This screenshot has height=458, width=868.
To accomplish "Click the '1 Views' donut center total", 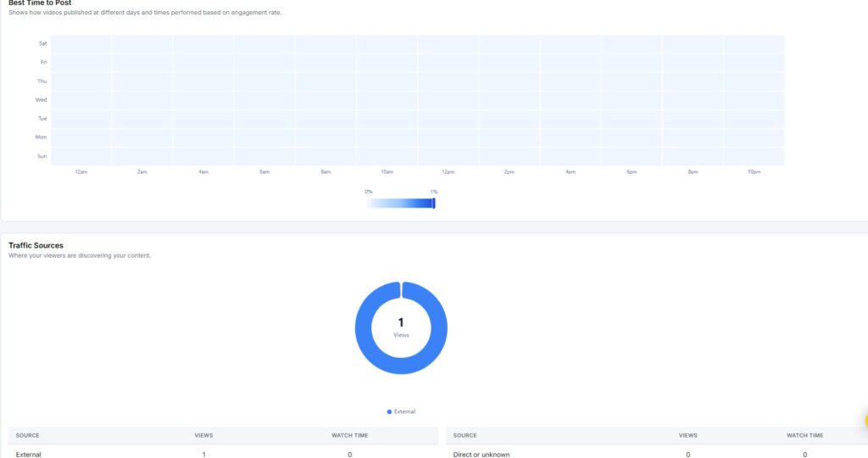I will (401, 327).
